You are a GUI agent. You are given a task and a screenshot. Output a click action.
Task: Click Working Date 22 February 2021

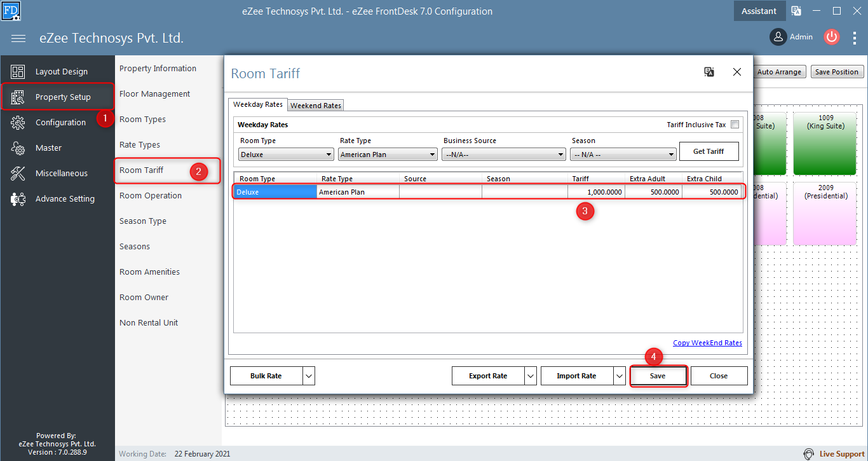175,454
